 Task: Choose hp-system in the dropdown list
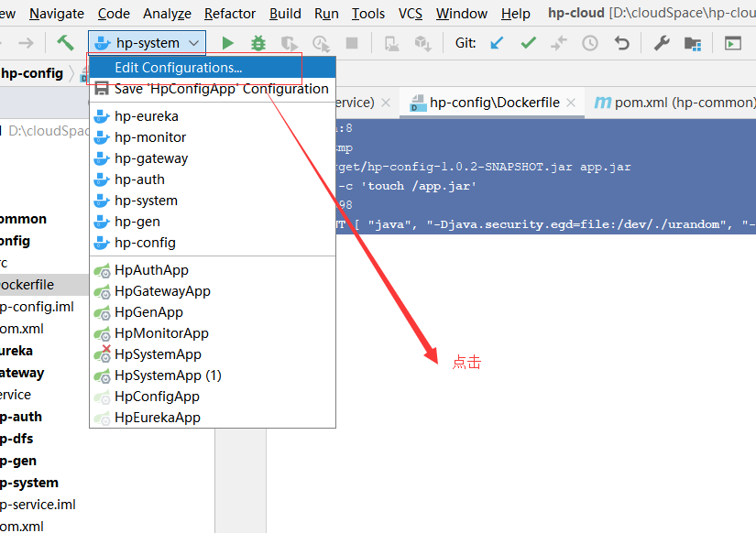213,201
